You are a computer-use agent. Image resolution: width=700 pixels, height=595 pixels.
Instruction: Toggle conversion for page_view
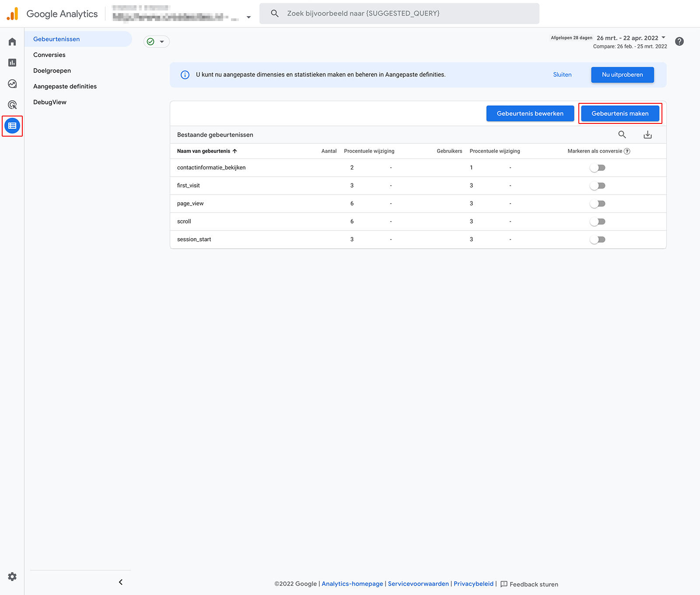598,204
